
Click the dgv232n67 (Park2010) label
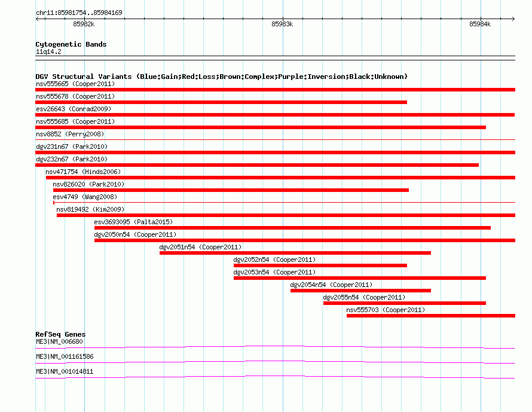pyautogui.click(x=72, y=159)
